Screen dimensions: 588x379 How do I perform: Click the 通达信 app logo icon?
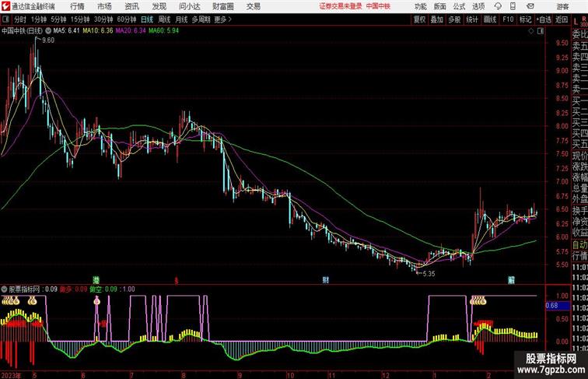pos(5,6)
